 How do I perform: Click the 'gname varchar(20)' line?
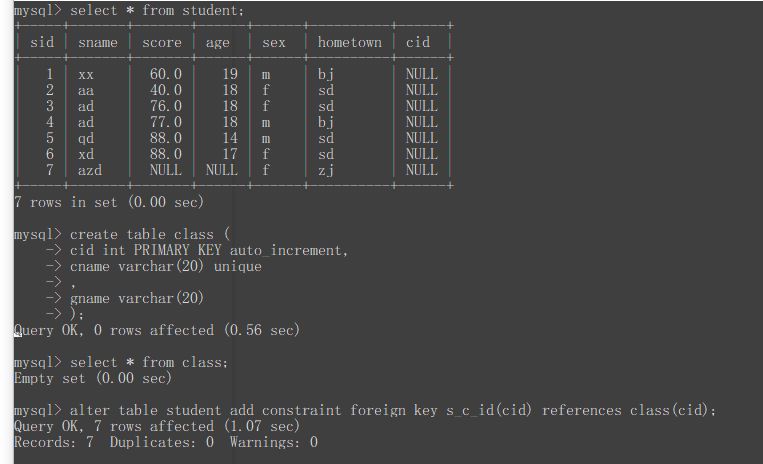(137, 298)
